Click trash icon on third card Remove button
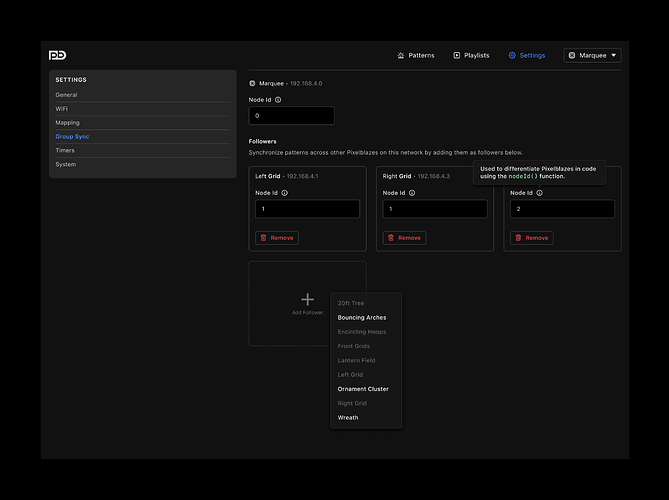The width and height of the screenshot is (669, 500). 518,238
